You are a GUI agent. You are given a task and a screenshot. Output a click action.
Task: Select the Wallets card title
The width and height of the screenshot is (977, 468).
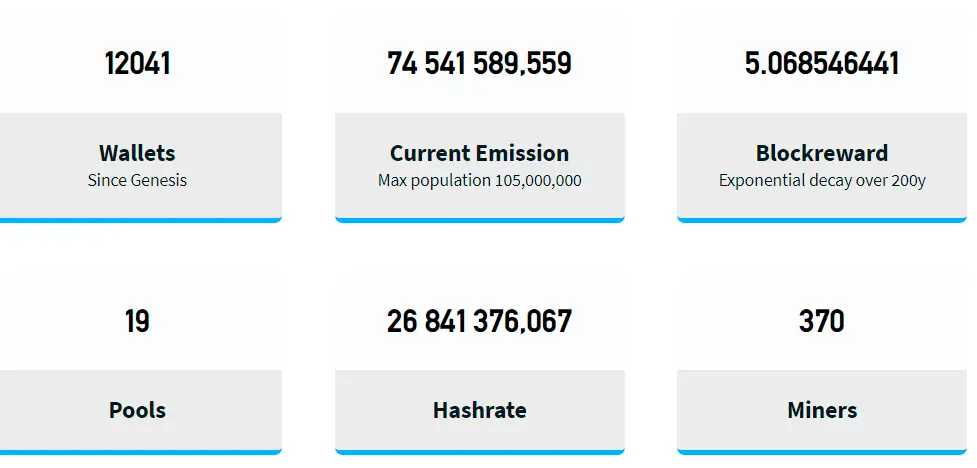coord(137,153)
